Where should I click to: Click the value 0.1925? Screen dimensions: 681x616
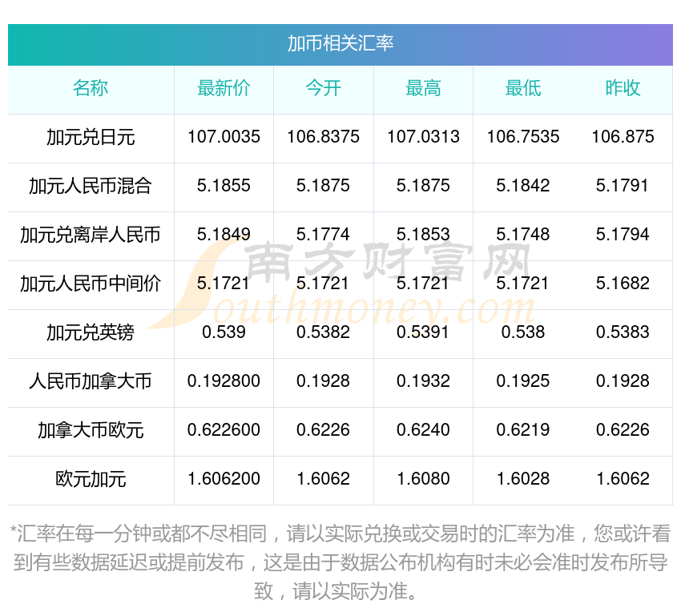point(523,381)
